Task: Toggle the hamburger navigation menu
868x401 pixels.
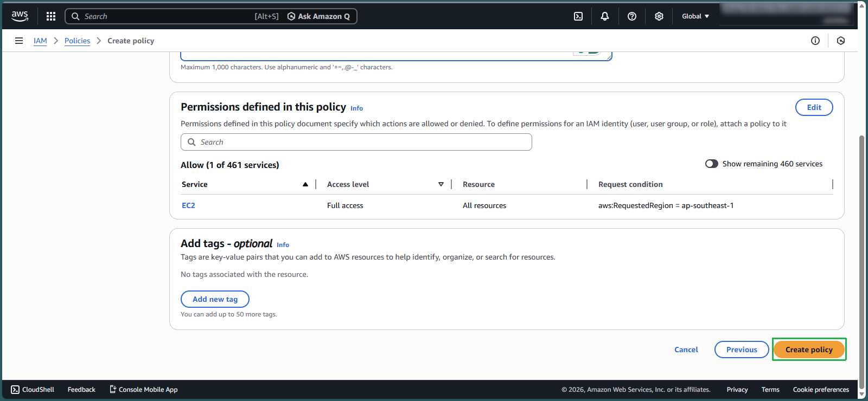Action: point(19,41)
